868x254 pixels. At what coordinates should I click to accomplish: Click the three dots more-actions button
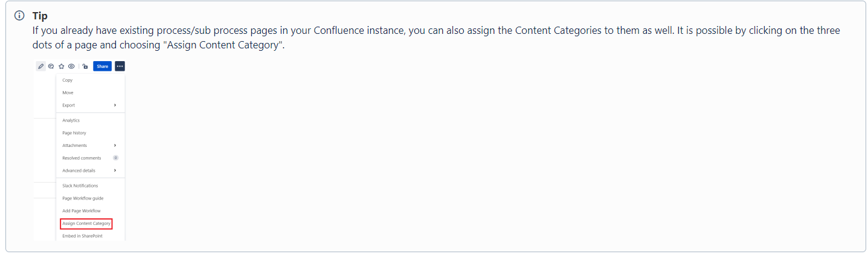pos(120,67)
